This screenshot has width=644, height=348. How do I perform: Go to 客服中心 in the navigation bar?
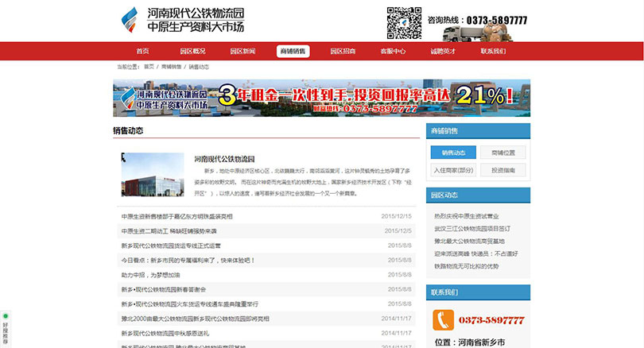pyautogui.click(x=393, y=51)
